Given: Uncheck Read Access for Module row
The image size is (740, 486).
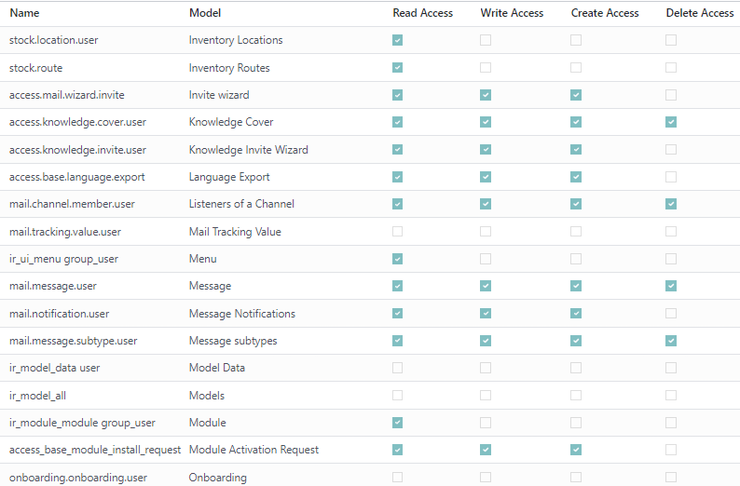Looking at the screenshot, I should pos(397,422).
